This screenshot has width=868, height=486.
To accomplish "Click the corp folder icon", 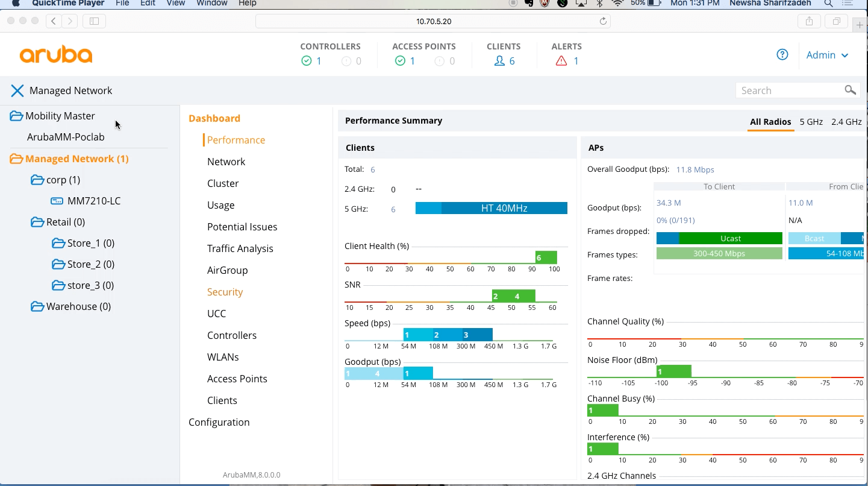I will click(37, 180).
